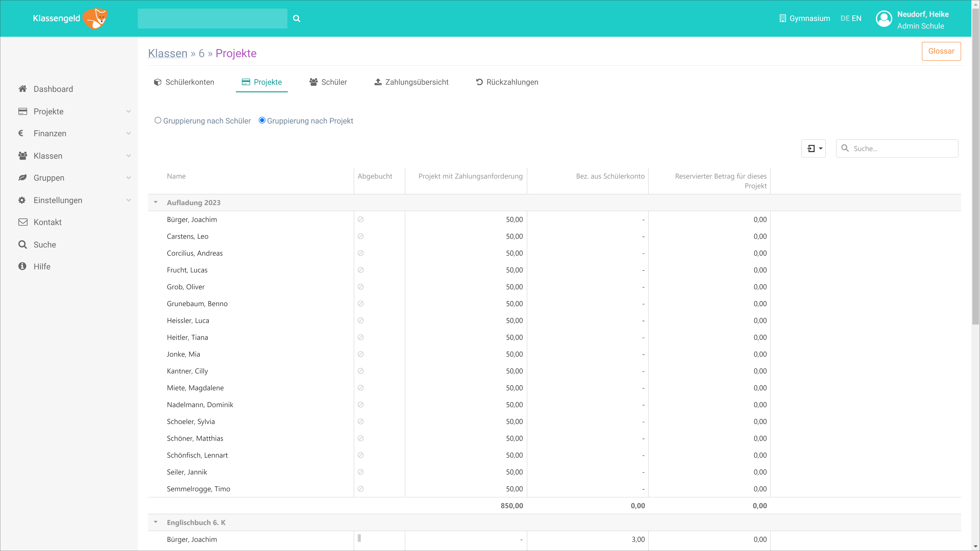Sort by the Name column header
The image size is (980, 551).
tap(176, 176)
